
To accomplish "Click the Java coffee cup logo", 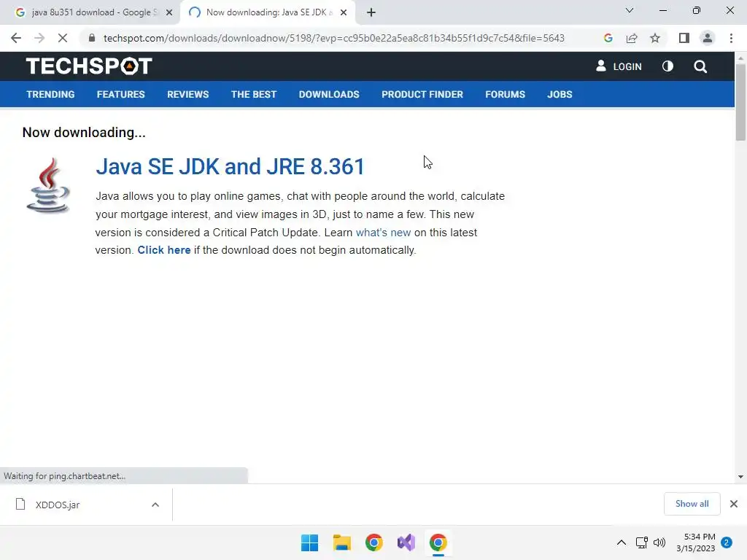I will point(48,185).
